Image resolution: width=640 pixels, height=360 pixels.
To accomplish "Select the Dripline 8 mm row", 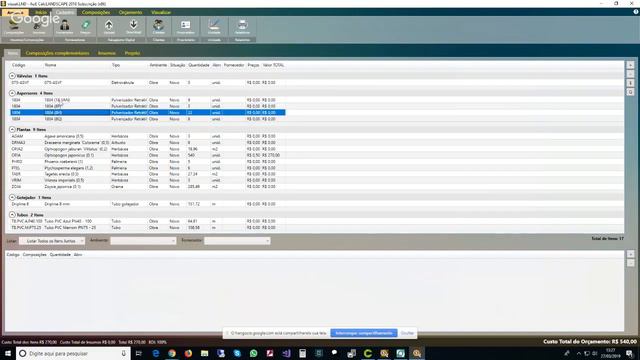I will click(148, 204).
